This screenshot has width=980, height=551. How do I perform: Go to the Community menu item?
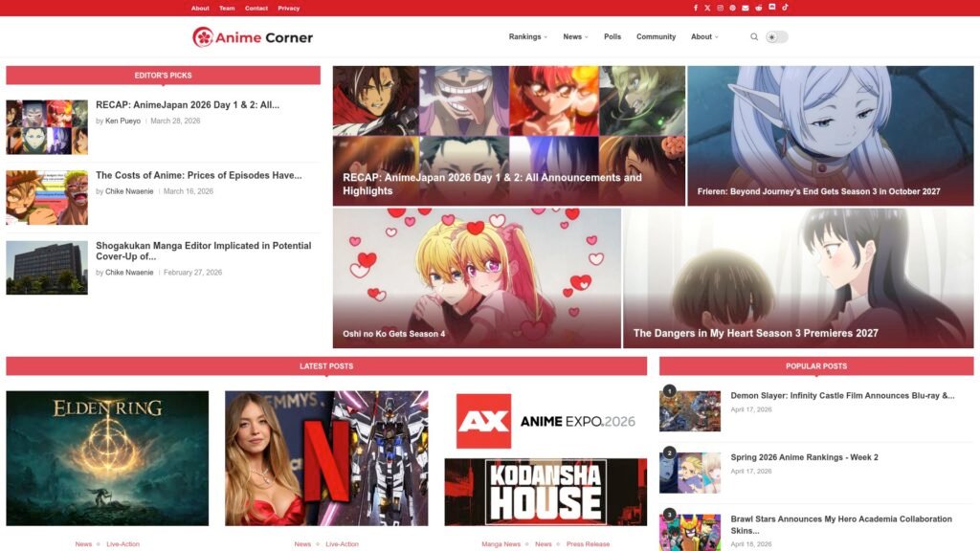tap(656, 37)
